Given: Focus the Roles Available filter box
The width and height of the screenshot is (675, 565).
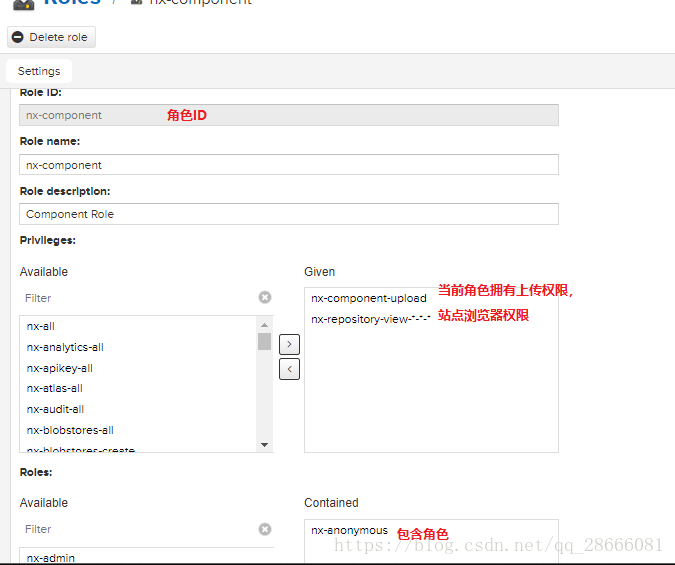Looking at the screenshot, I should tap(138, 529).
